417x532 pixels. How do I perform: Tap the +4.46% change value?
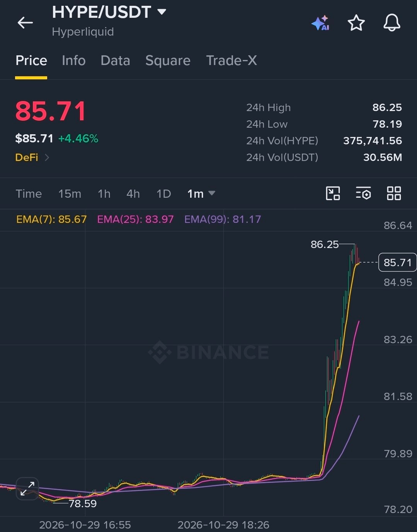[x=78, y=139]
